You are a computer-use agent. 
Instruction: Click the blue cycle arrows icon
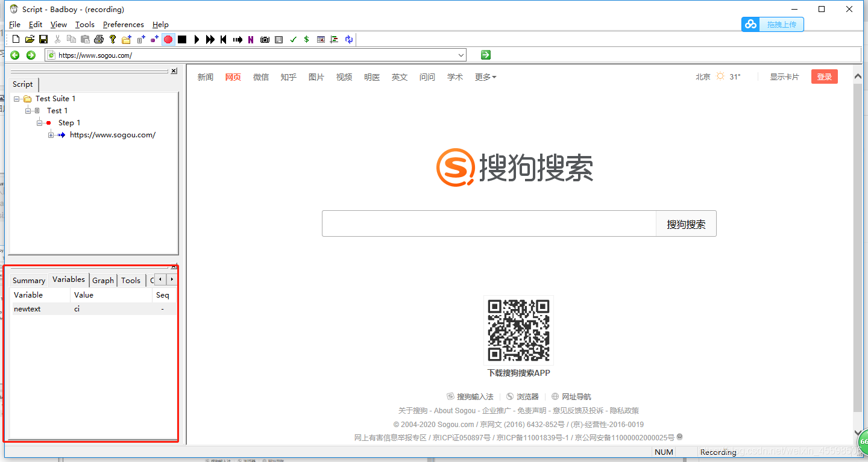[x=348, y=39]
